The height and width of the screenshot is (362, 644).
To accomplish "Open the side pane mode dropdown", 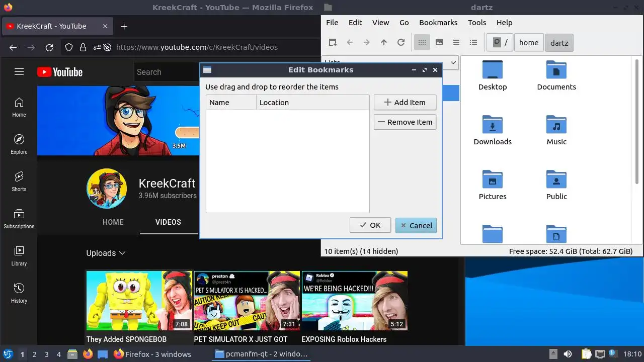I will [452, 62].
